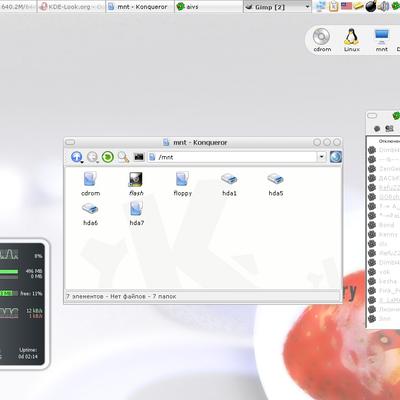
Task: Click the greyed-out Back arrow in Konqueror toolbar
Action: click(x=92, y=157)
